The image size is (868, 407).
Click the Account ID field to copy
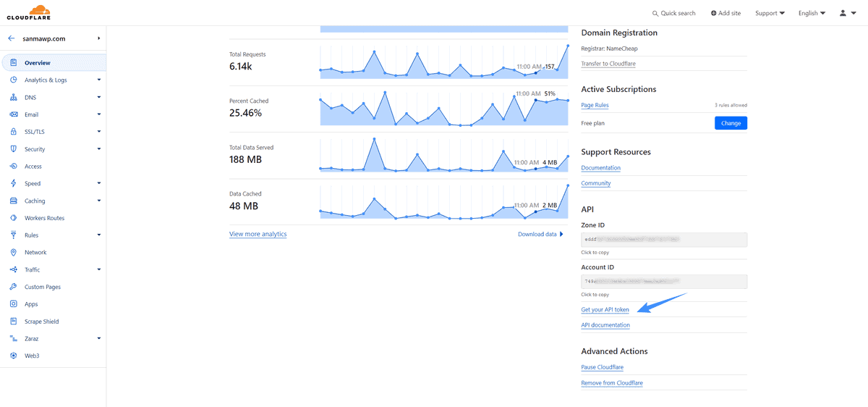pos(664,281)
